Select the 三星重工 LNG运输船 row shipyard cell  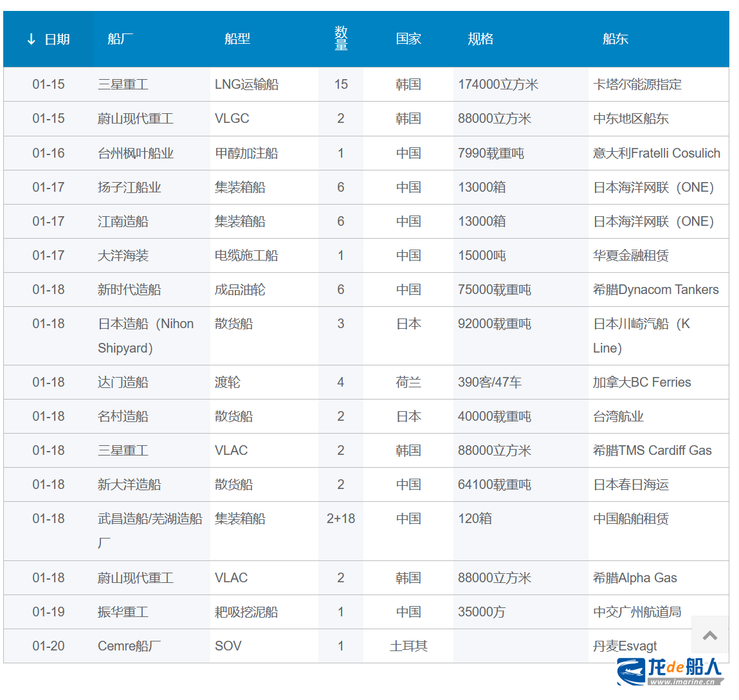pyautogui.click(x=123, y=84)
